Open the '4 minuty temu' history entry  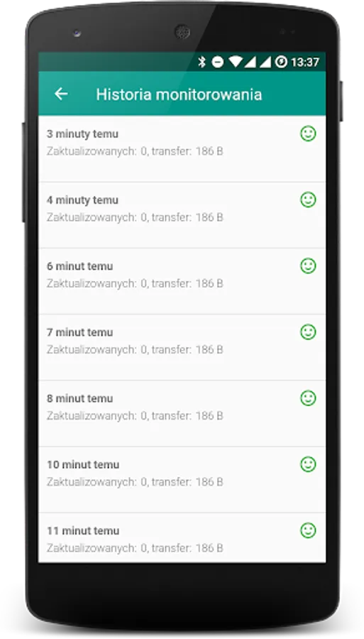click(182, 215)
